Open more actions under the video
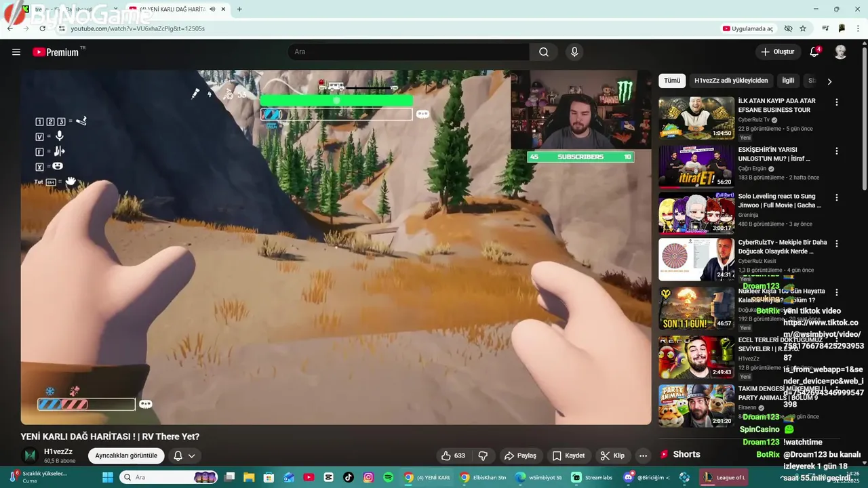 tap(644, 455)
